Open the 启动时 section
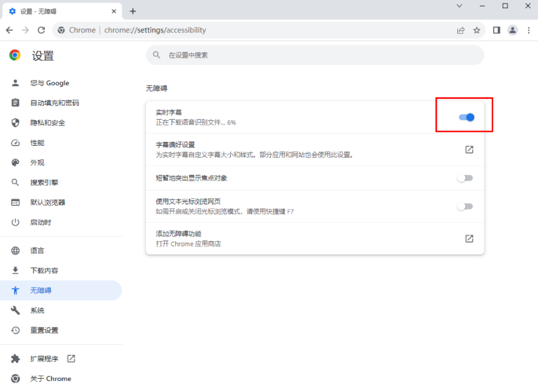538x392 pixels. pos(61,222)
